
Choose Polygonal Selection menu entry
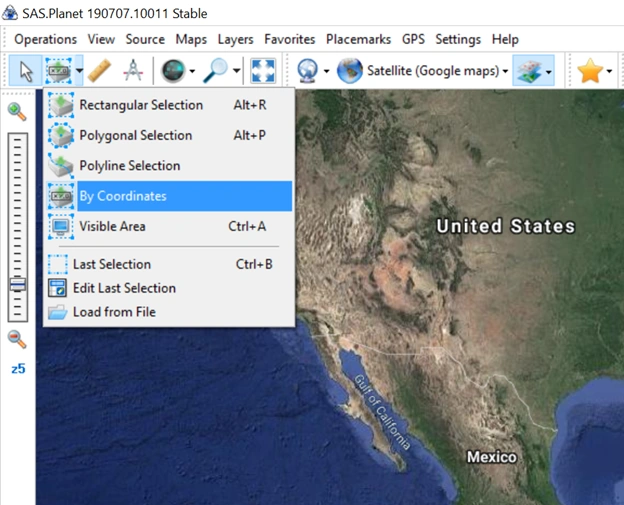coord(169,135)
